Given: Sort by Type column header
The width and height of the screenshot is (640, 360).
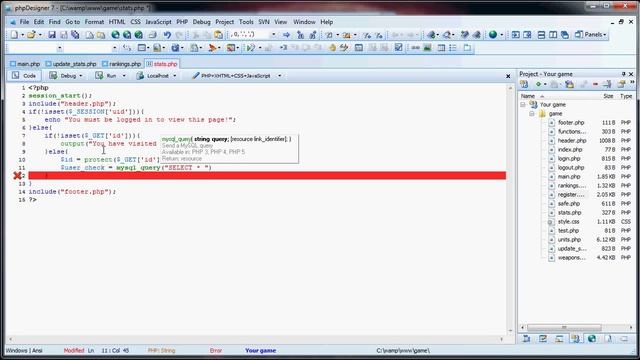Looking at the screenshot, I should pyautogui.click(x=626, y=96).
